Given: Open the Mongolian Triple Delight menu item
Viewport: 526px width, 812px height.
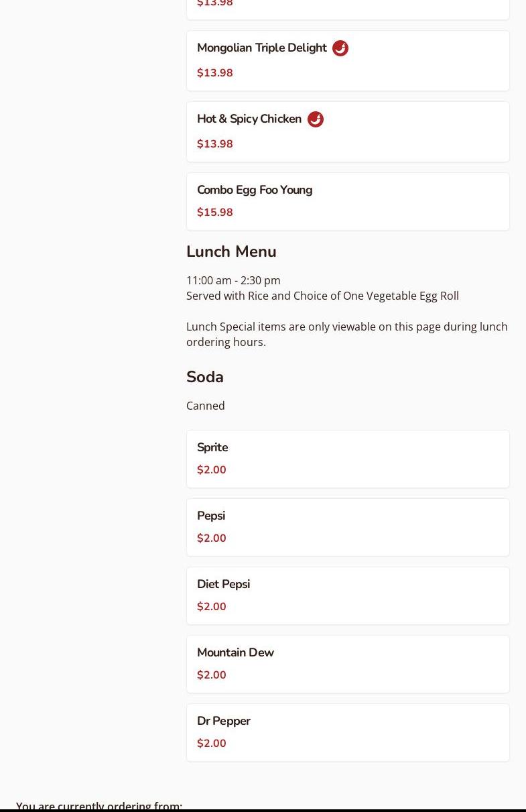Looking at the screenshot, I should [262, 48].
